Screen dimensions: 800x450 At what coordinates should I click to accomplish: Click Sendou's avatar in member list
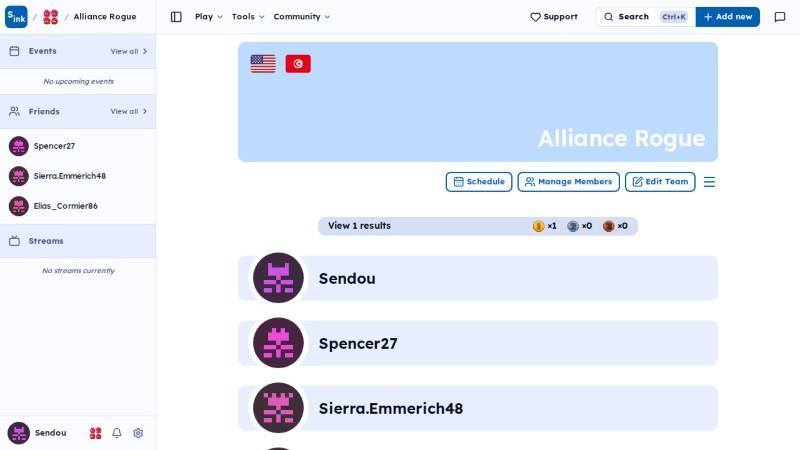[278, 278]
